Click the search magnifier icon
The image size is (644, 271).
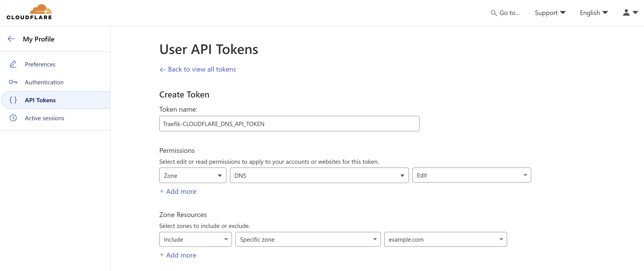pos(493,13)
